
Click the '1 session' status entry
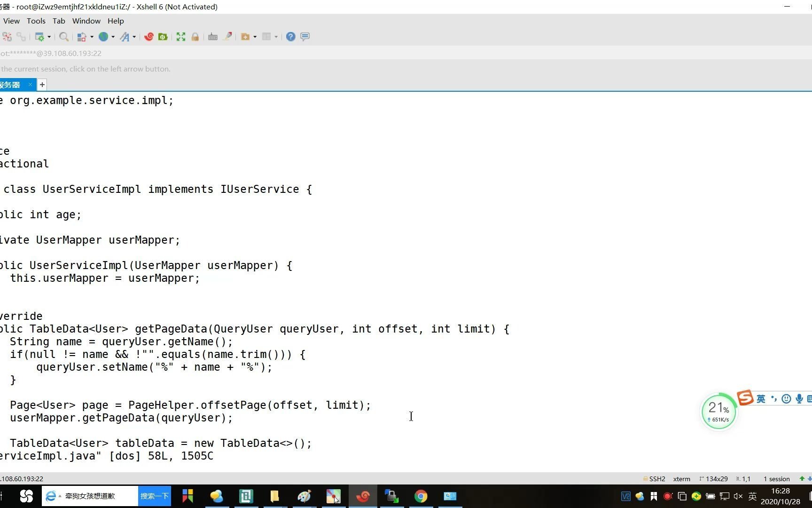[776, 479]
